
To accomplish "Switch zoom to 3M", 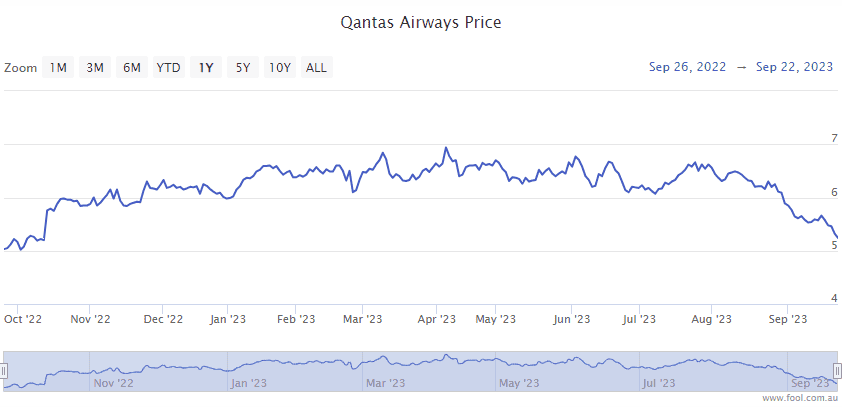I will [95, 68].
